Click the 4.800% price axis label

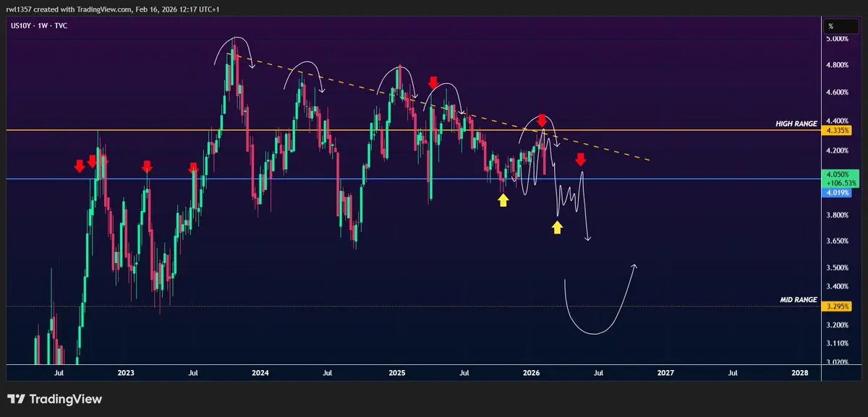coord(837,65)
